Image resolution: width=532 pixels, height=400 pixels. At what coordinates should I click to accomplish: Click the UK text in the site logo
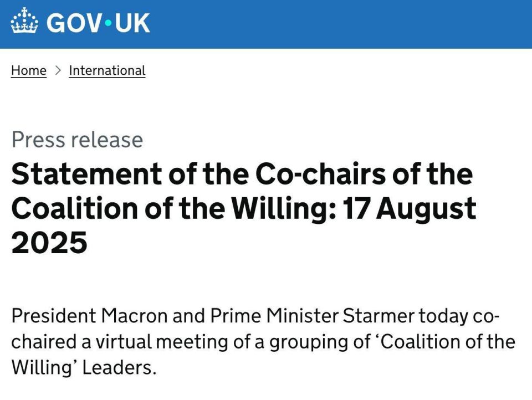click(x=132, y=23)
